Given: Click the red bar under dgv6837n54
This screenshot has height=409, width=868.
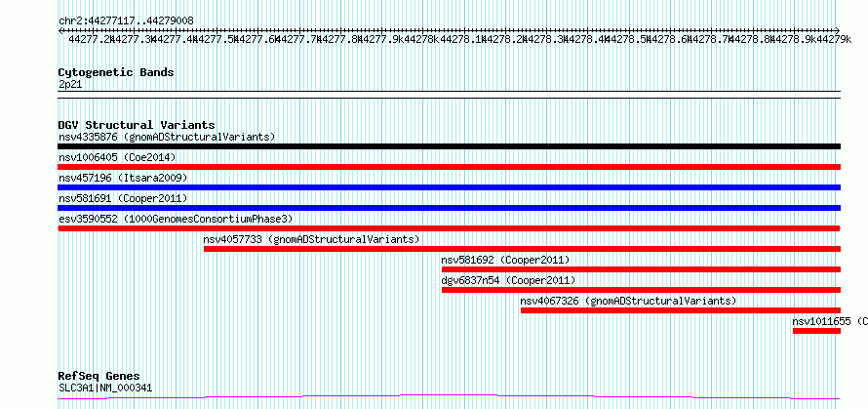Looking at the screenshot, I should tap(641, 290).
